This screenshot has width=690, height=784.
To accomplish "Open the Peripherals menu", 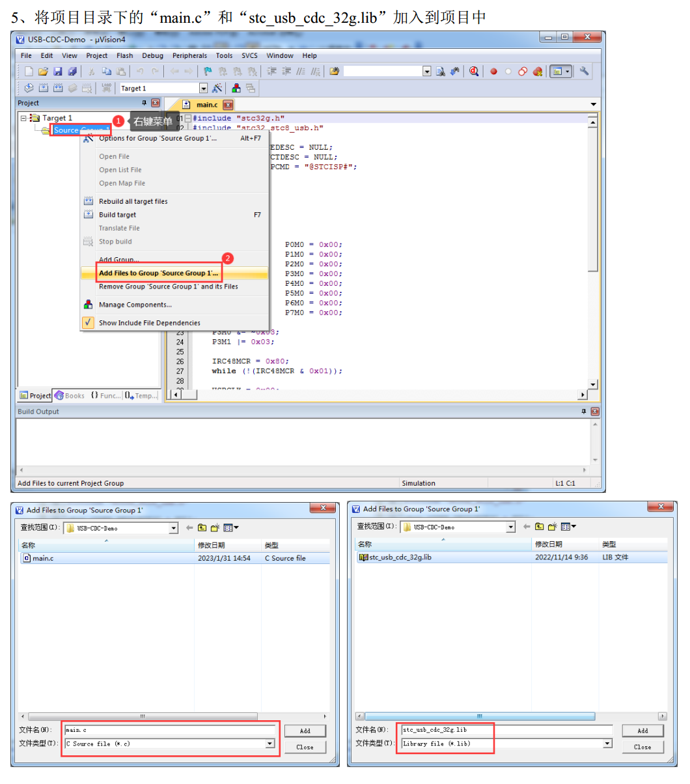I will [x=189, y=55].
